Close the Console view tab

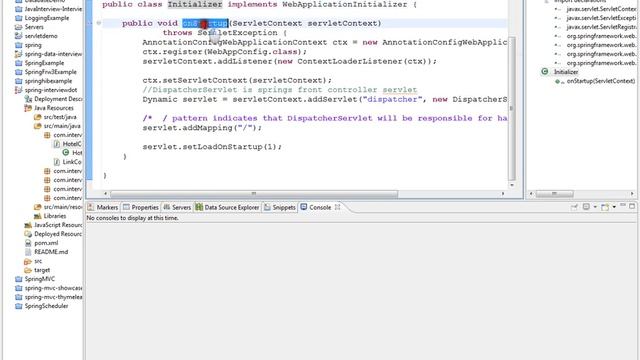338,207
